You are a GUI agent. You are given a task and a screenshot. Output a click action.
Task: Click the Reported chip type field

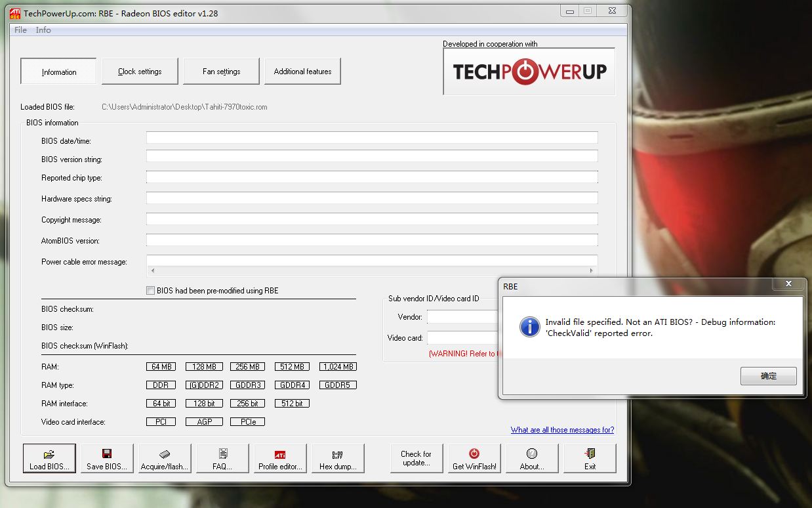click(372, 177)
